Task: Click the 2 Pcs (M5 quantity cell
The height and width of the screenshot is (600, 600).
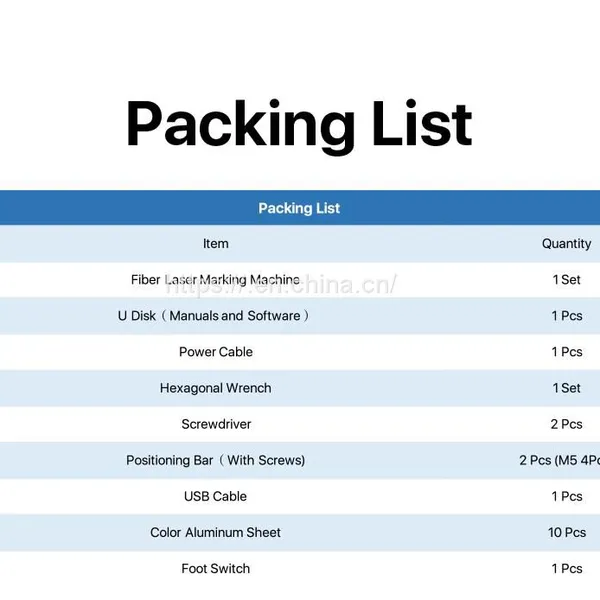Action: 559,460
